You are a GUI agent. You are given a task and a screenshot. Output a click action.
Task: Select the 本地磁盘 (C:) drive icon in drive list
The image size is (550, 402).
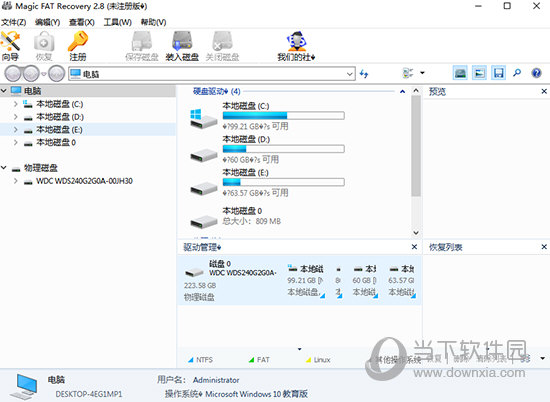click(x=203, y=118)
